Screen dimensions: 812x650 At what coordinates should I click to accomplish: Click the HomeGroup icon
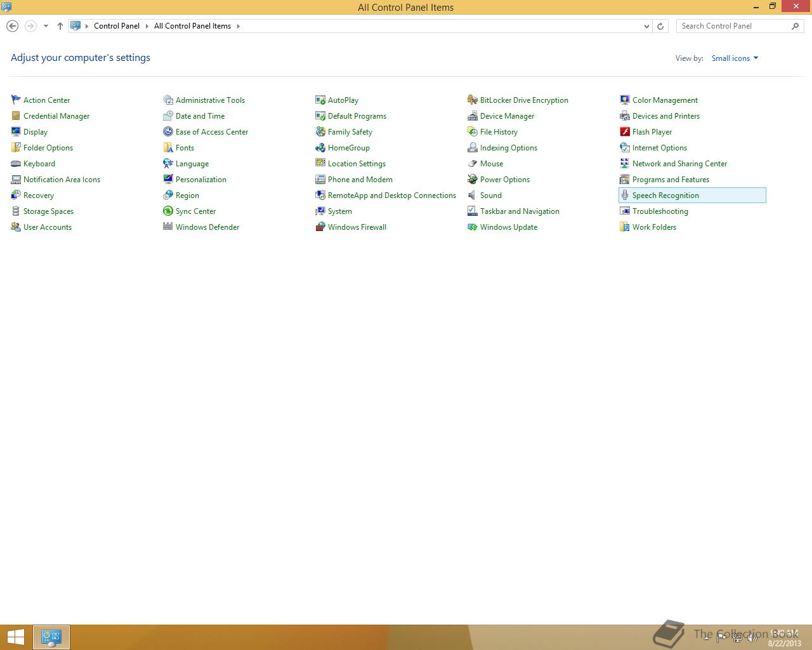320,147
